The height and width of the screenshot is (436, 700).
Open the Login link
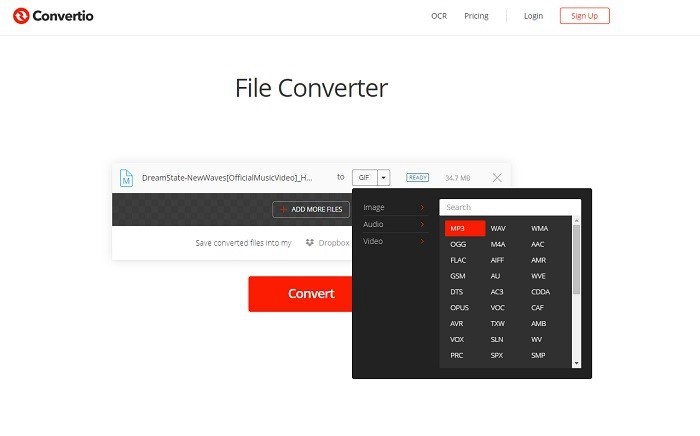533,16
